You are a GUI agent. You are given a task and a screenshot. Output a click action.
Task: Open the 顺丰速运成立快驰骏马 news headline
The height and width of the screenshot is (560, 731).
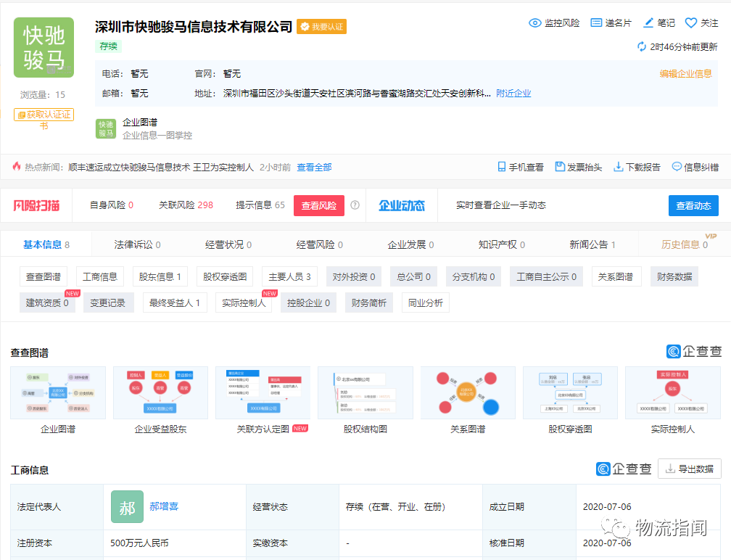tap(161, 168)
